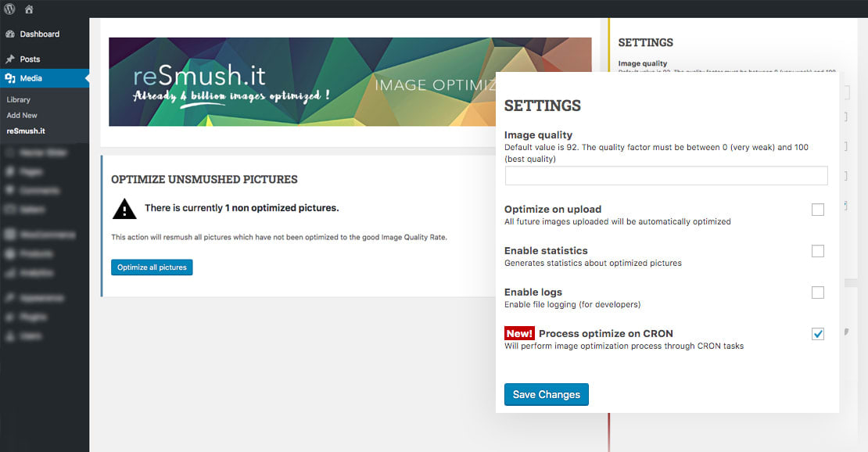Click the SETTINGS heading in popup
Viewport: 868px width, 452px height.
543,106
